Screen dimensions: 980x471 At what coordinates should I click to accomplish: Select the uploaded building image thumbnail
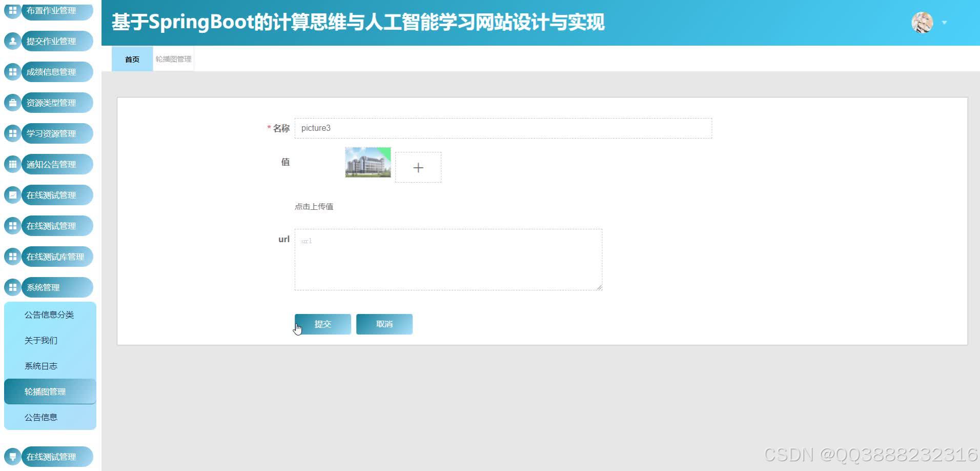pyautogui.click(x=367, y=162)
